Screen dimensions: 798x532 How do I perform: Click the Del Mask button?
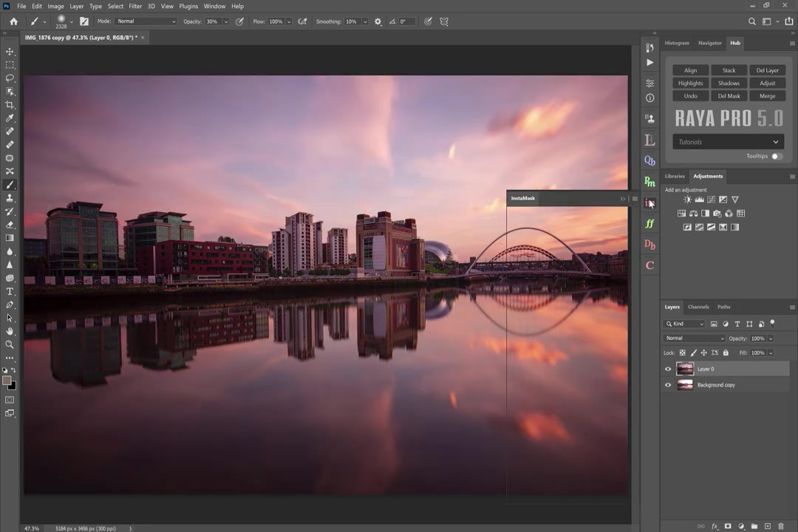[x=729, y=96]
